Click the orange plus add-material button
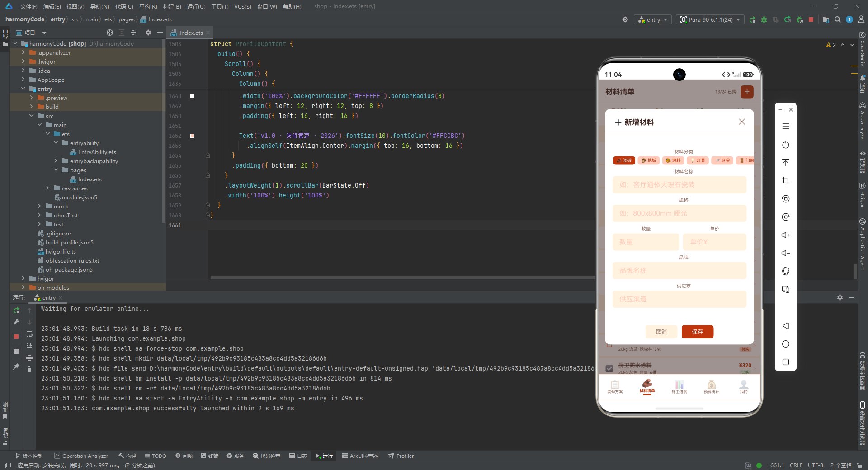The width and height of the screenshot is (868, 470). point(747,92)
